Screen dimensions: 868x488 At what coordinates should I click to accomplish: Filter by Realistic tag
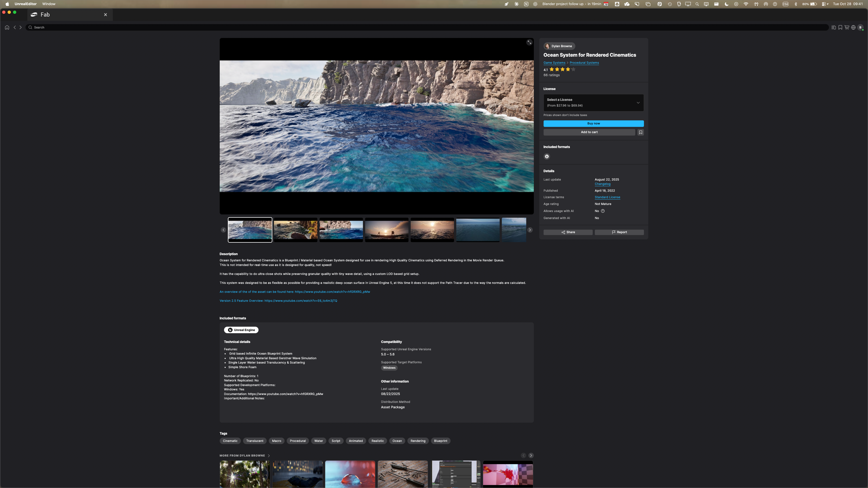[378, 441]
